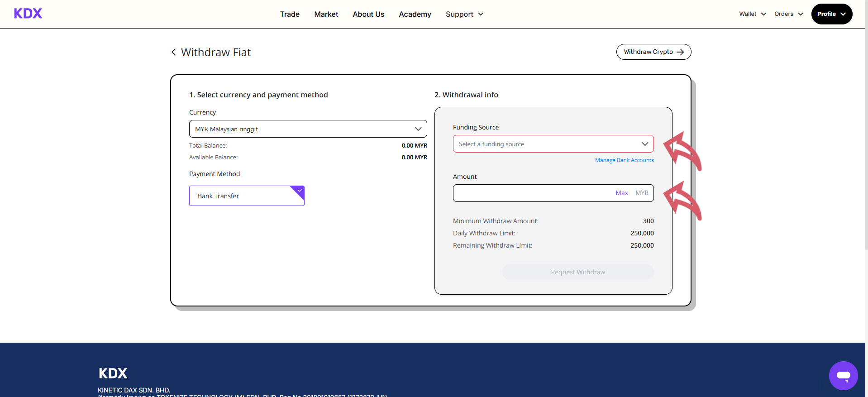This screenshot has height=397, width=868.
Task: Click the Minimum Withdraw Amount '300' value
Action: 648,221
